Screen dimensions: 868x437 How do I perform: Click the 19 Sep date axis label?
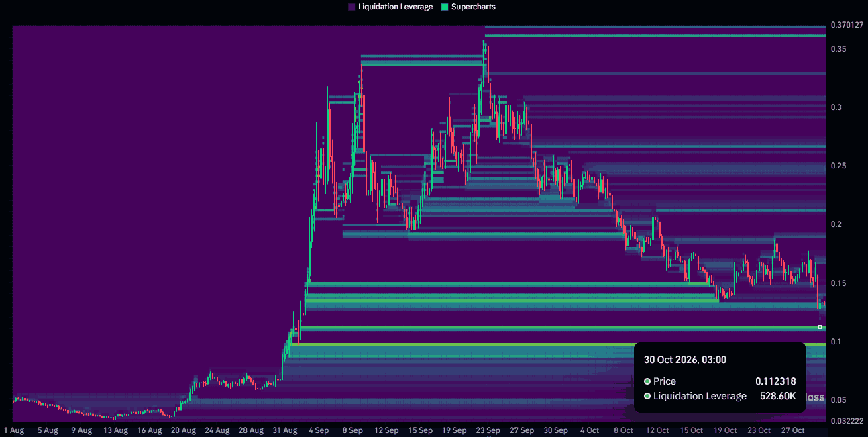click(455, 430)
